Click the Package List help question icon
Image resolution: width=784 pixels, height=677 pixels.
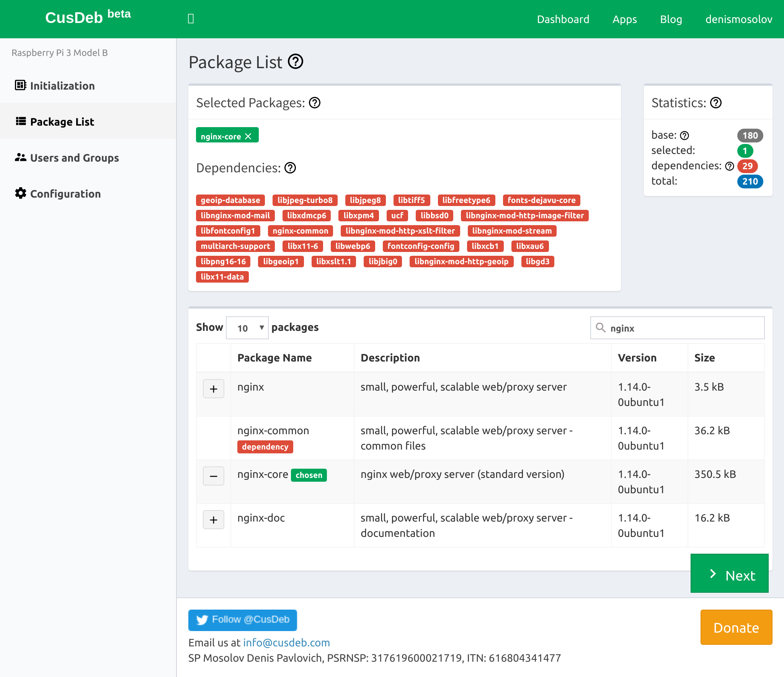coord(295,62)
